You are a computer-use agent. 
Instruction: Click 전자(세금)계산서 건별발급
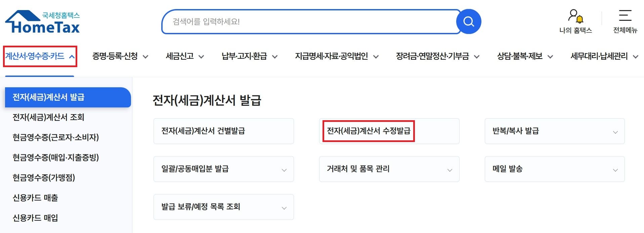tap(223, 131)
